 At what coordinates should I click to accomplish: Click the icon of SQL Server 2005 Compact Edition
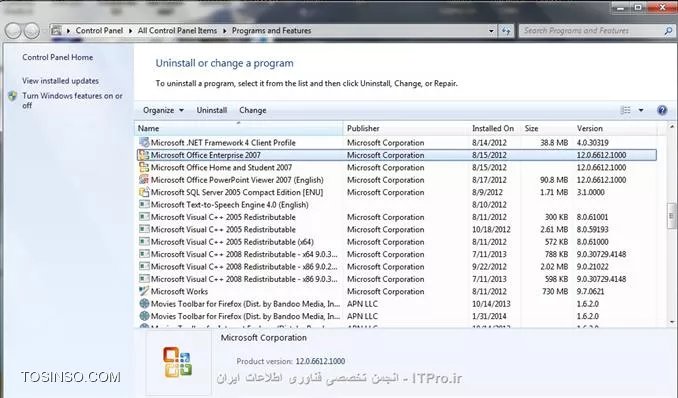click(144, 192)
